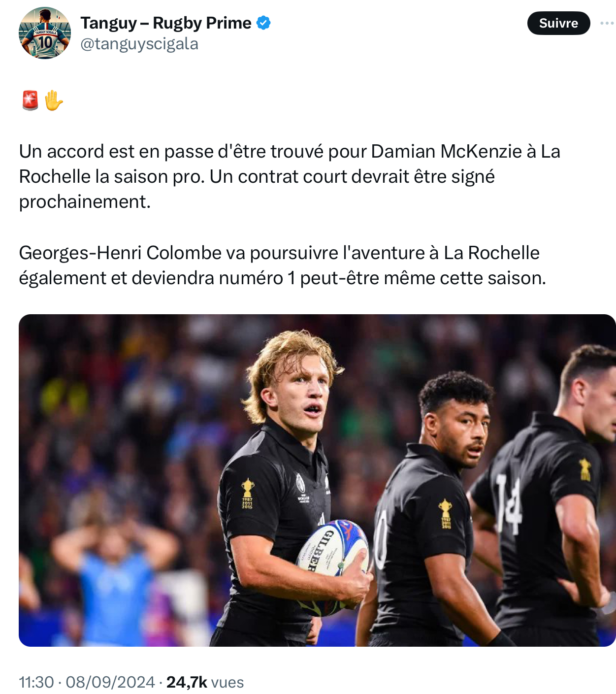Click the red siren emoji
The width and height of the screenshot is (616, 694).
(31, 100)
